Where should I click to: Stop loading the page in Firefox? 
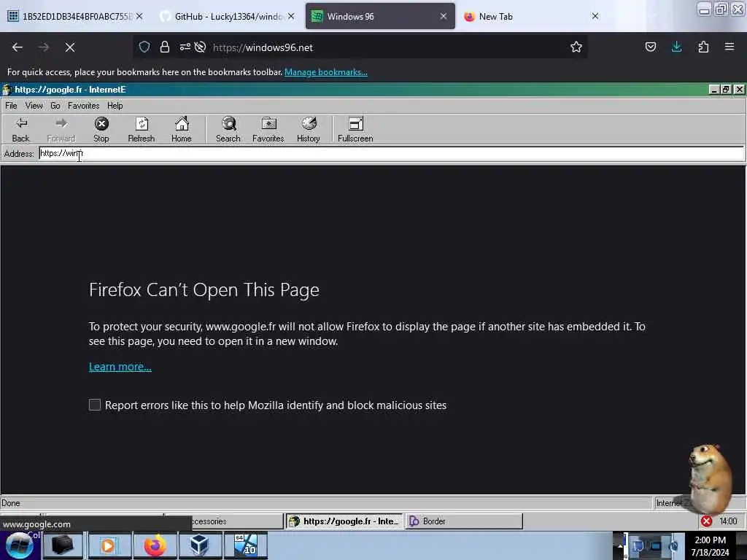(x=70, y=47)
